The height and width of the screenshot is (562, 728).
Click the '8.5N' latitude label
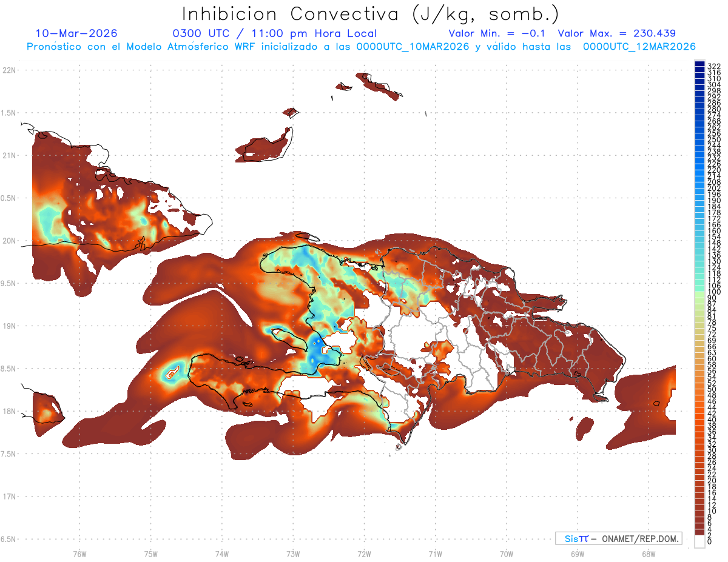[8, 369]
